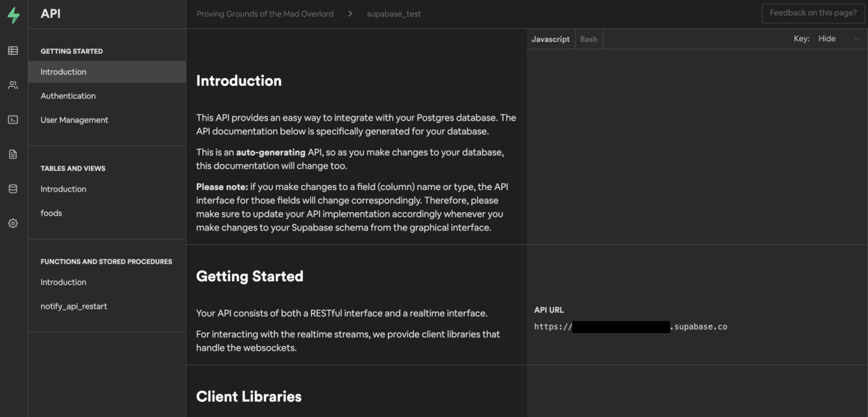Click the bold auto-generating text
Viewport: 868px width, 417px height.
(272, 152)
